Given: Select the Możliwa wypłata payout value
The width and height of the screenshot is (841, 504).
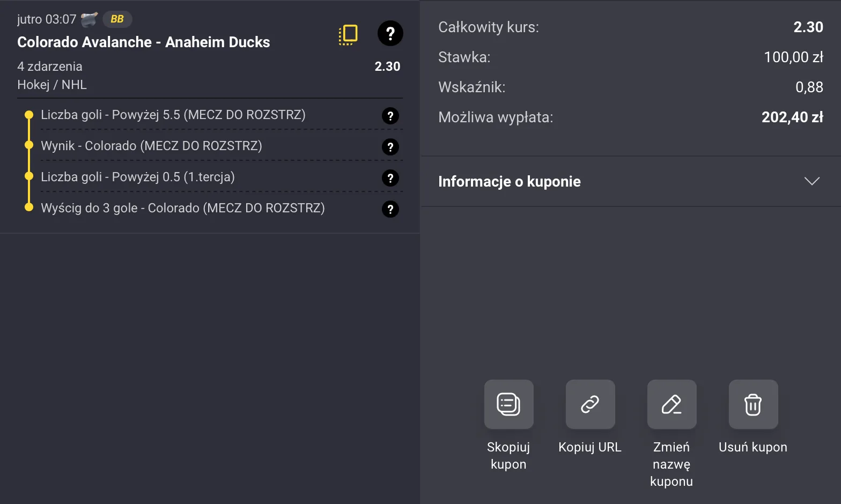Looking at the screenshot, I should coord(792,117).
